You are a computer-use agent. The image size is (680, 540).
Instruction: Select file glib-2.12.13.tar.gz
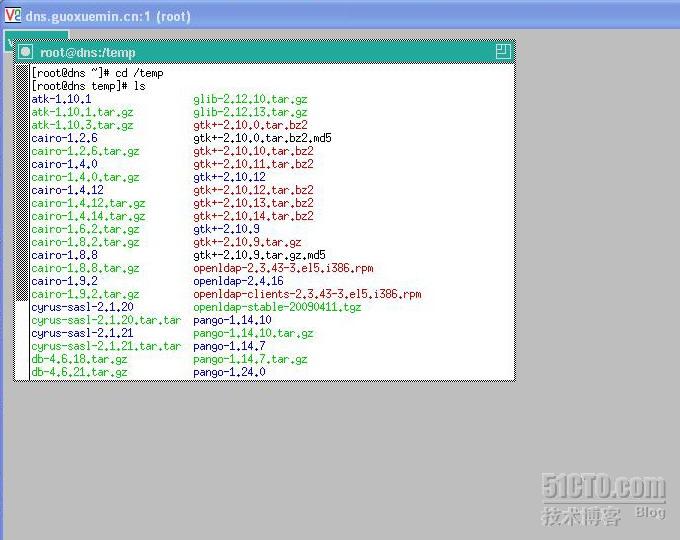250,112
